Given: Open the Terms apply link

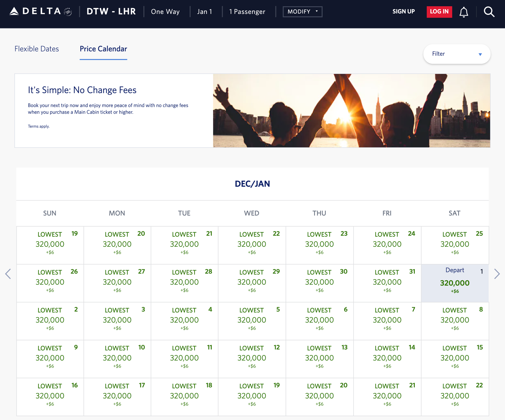Looking at the screenshot, I should [39, 126].
